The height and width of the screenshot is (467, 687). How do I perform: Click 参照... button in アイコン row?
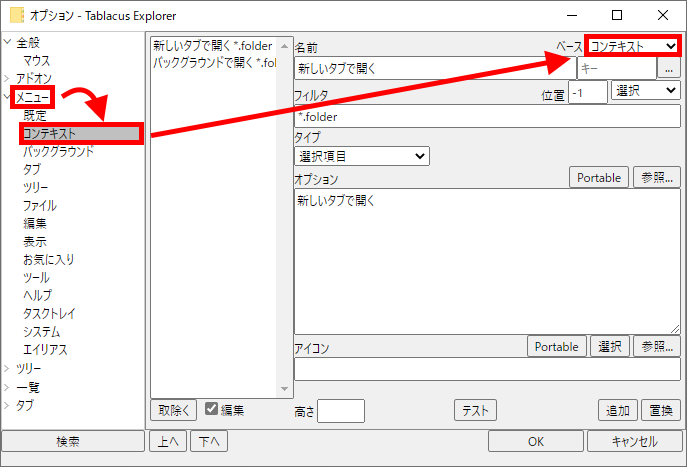657,347
